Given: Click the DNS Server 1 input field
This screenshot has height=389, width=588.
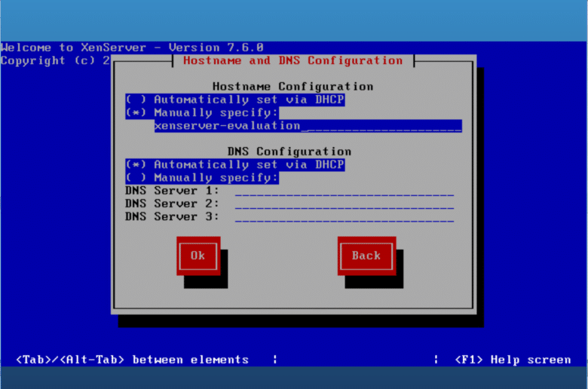Looking at the screenshot, I should tap(345, 191).
